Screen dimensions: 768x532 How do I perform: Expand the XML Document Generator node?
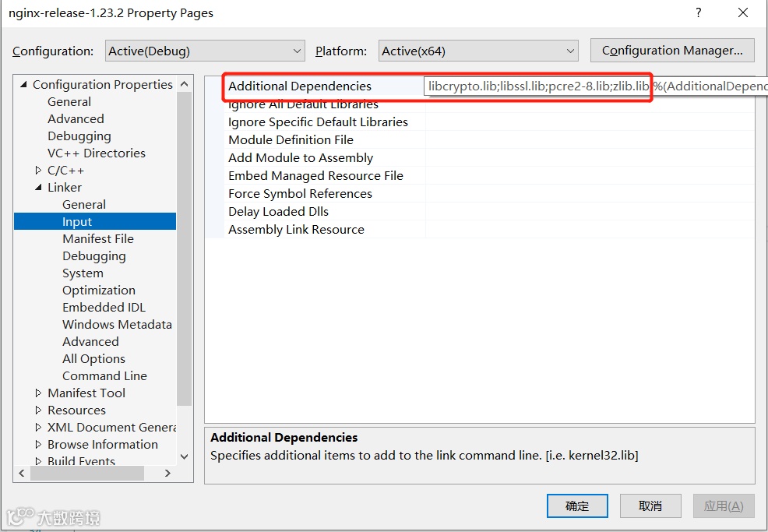38,427
